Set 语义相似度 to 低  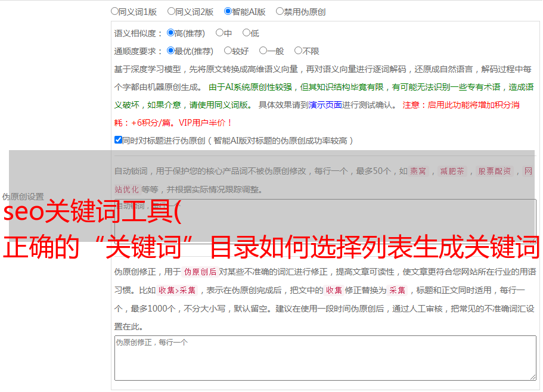246,33
